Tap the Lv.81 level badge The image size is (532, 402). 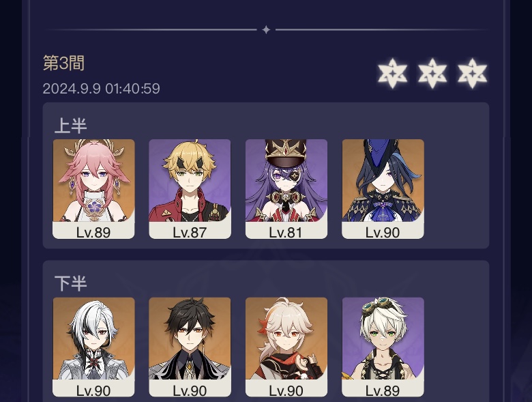286,231
